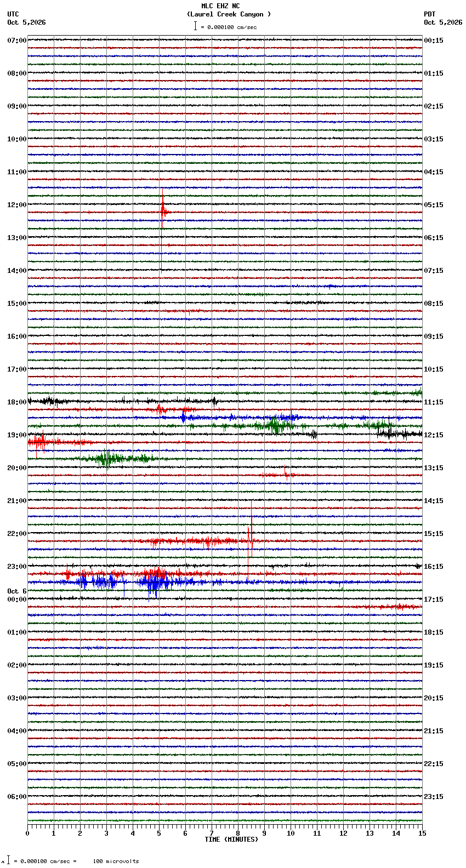The width and height of the screenshot is (466, 868).
Task: Click the '16:15' PDT time label
Action: click(x=434, y=567)
